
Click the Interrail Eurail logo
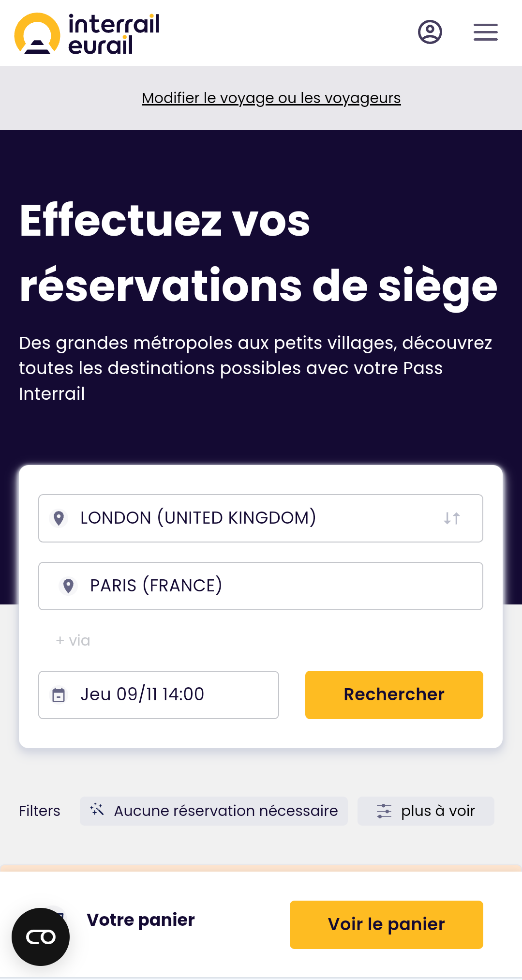coord(87,33)
